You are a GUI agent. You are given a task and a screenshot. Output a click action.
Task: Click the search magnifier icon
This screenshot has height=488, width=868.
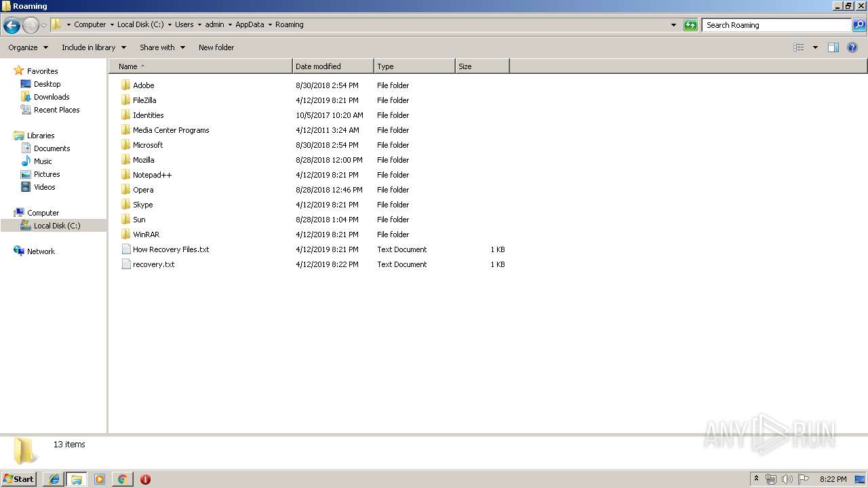click(x=859, y=25)
